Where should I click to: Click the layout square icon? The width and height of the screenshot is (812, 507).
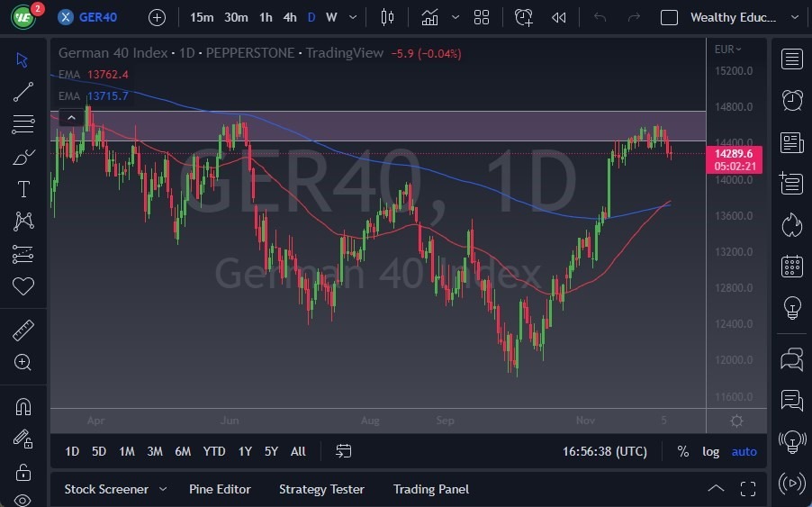(669, 18)
